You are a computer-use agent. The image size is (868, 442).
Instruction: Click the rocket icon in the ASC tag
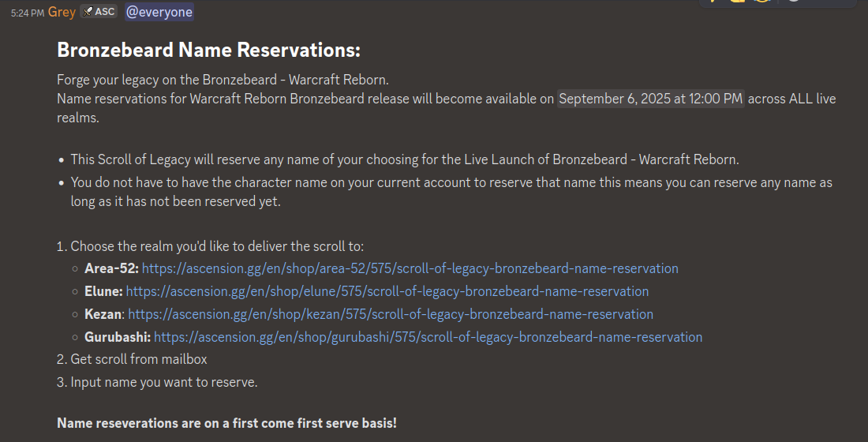(88, 12)
